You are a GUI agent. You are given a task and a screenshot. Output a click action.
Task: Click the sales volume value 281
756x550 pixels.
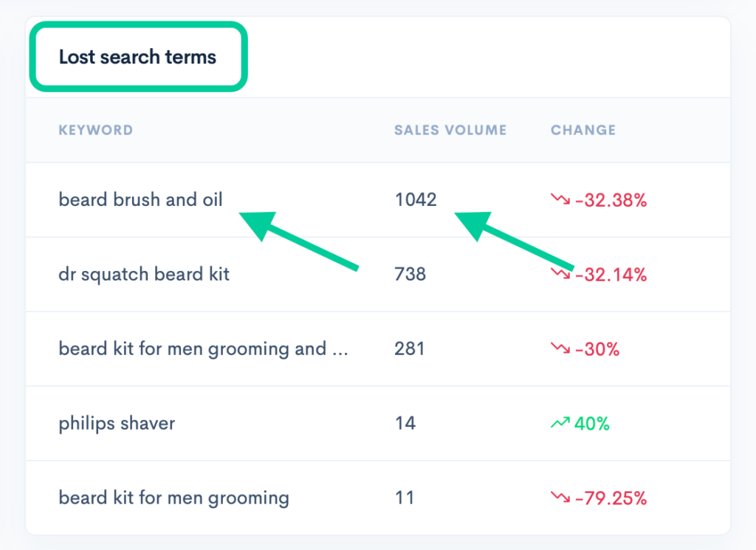(x=409, y=348)
